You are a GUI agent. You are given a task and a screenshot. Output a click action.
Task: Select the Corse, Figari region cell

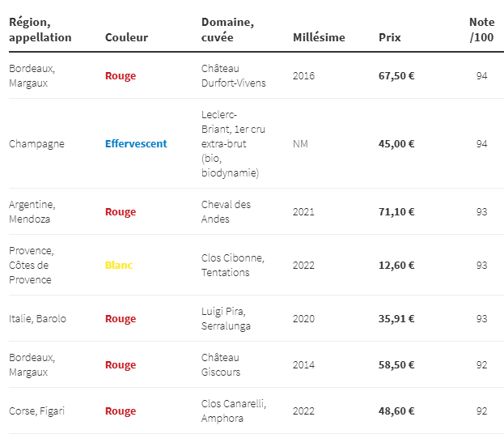36,411
